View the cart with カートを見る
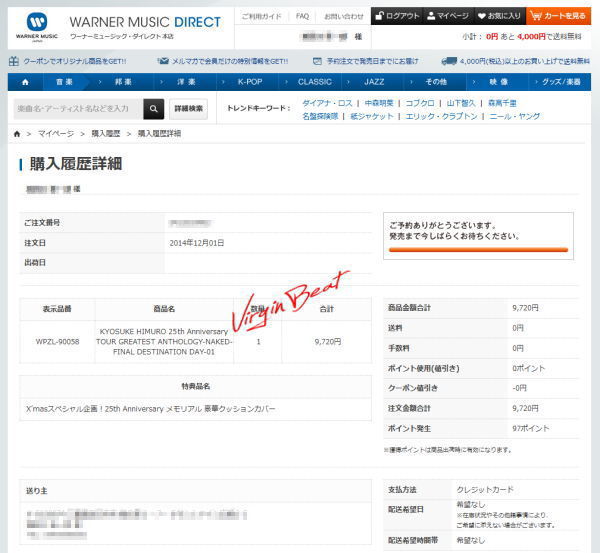 558,16
